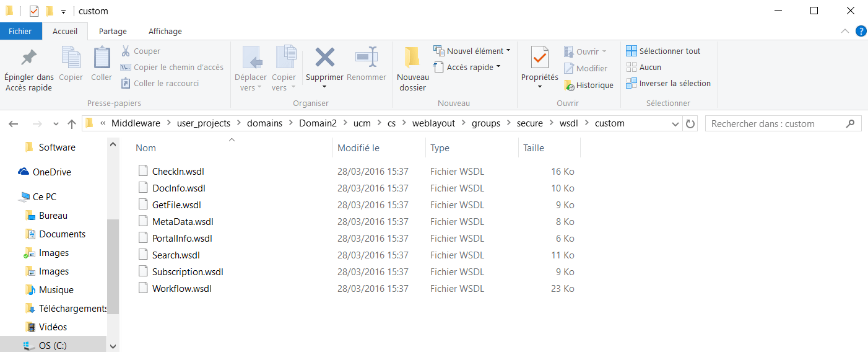Open the Affichage ribbon tab

click(x=165, y=31)
